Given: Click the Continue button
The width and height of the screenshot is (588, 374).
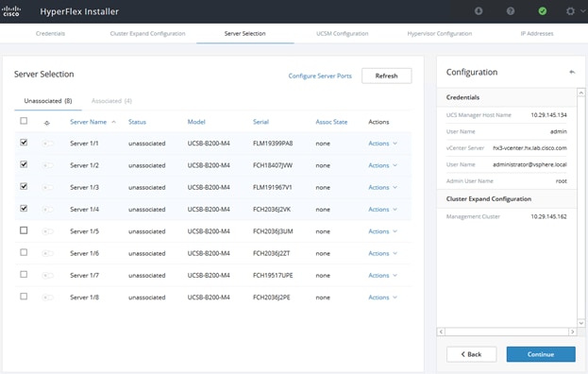Looking at the screenshot, I should coord(541,354).
